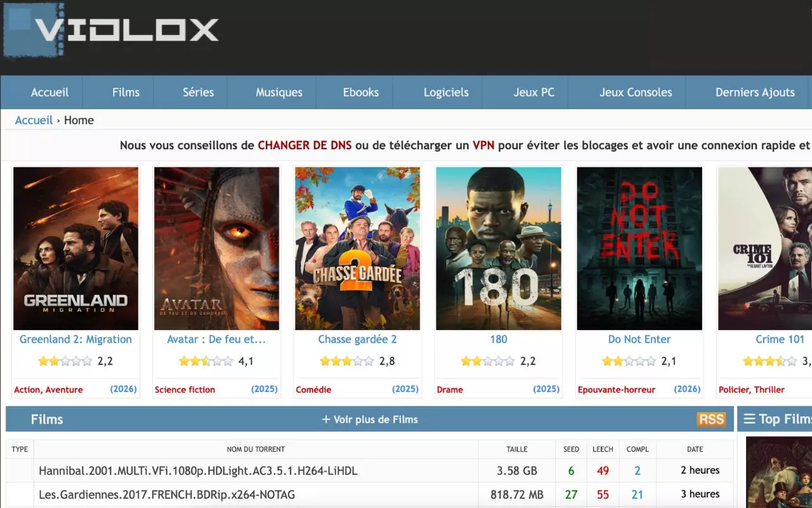Viewport: 812px width, 508px height.
Task: Click the Drame genre label
Action: 450,390
